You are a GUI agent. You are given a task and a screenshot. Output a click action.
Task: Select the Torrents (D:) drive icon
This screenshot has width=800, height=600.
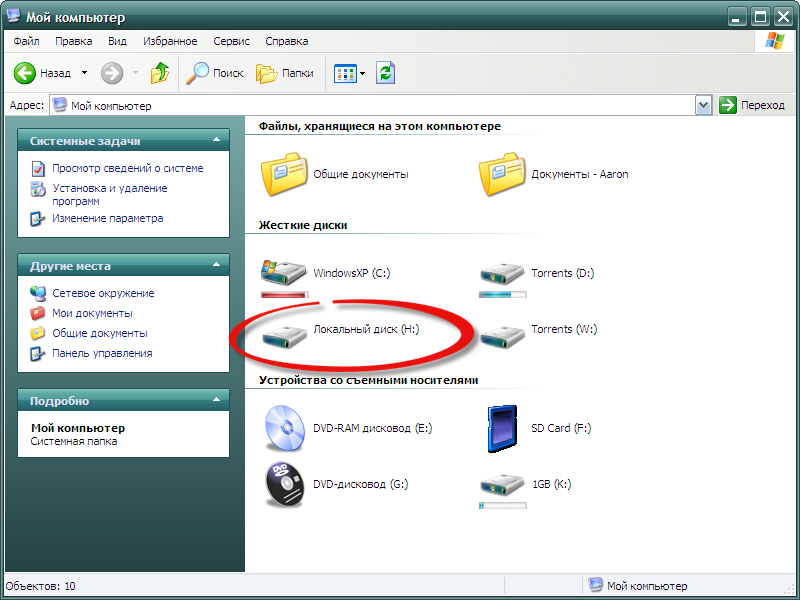coord(502,273)
